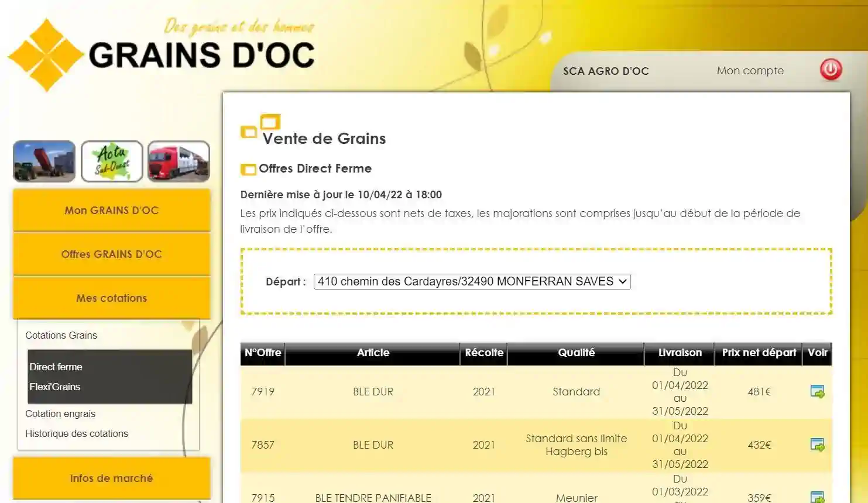Open Mon compte link
The width and height of the screenshot is (868, 503).
point(750,71)
